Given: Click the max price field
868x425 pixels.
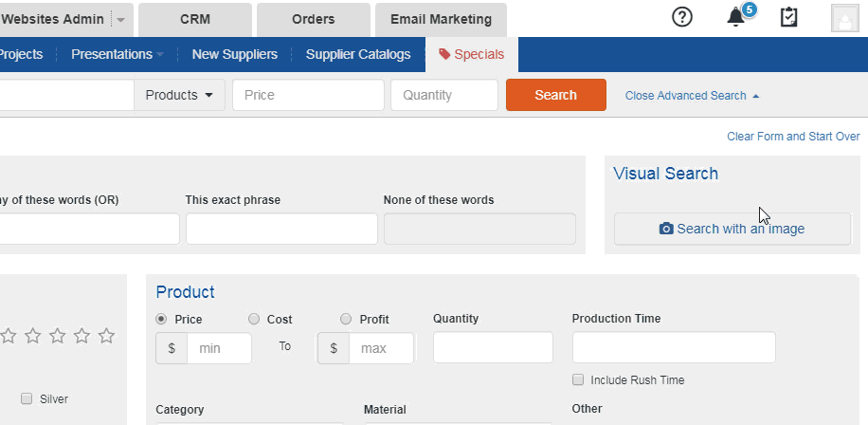Looking at the screenshot, I should click(x=381, y=348).
